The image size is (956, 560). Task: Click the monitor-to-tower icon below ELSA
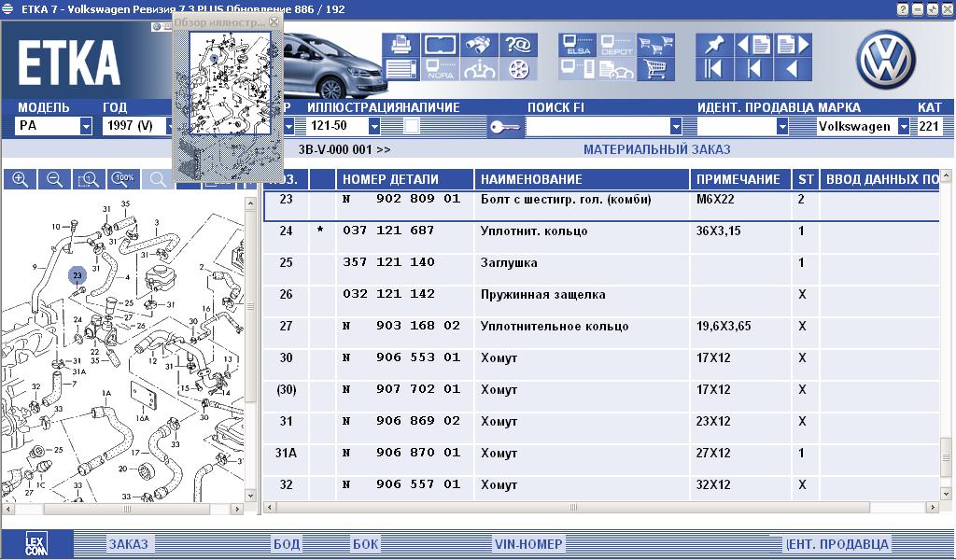click(x=577, y=69)
